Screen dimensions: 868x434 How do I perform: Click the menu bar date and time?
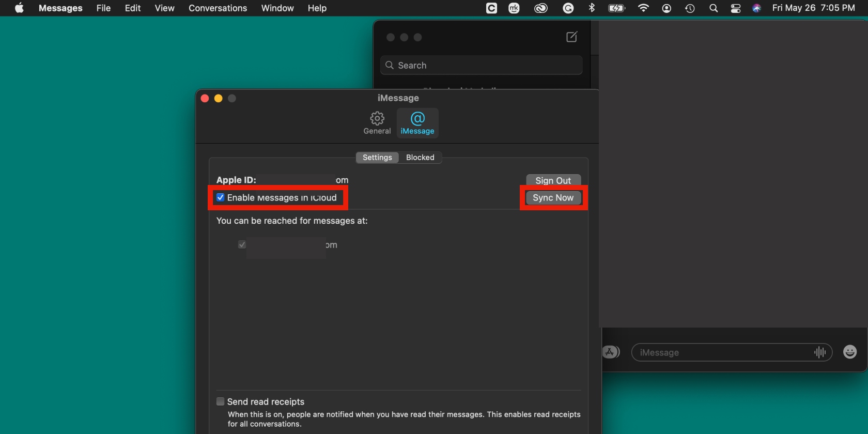[x=813, y=8]
